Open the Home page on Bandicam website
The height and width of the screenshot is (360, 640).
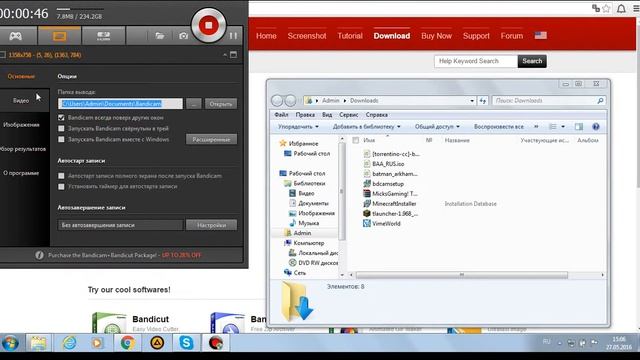[x=266, y=36]
